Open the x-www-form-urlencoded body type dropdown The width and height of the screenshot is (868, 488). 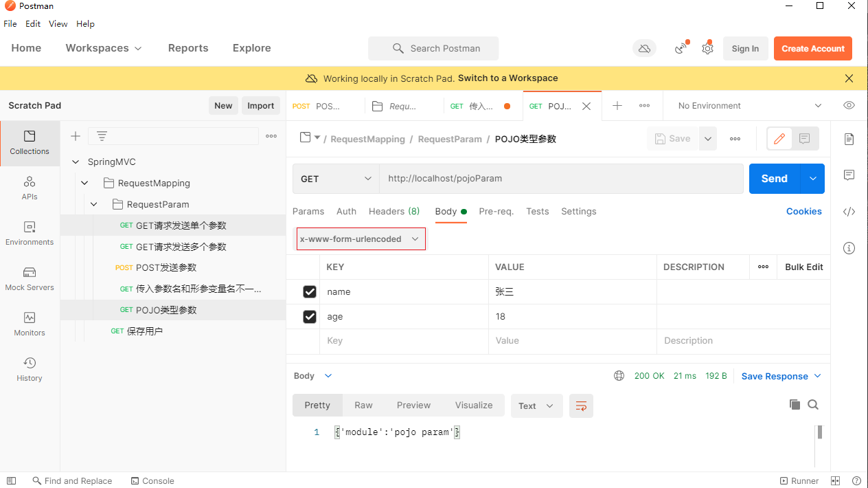coord(361,239)
